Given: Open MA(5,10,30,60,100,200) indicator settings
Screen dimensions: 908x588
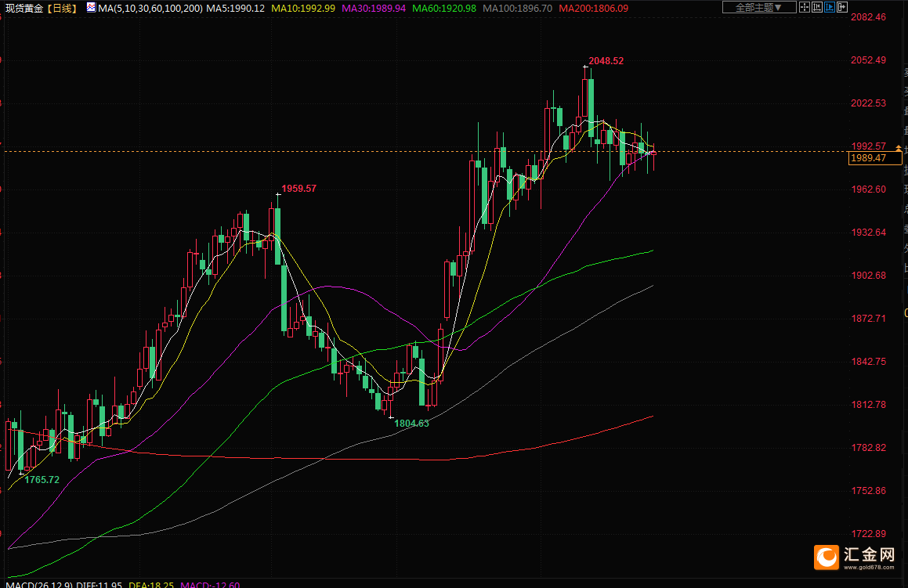Looking at the screenshot, I should (x=150, y=8).
